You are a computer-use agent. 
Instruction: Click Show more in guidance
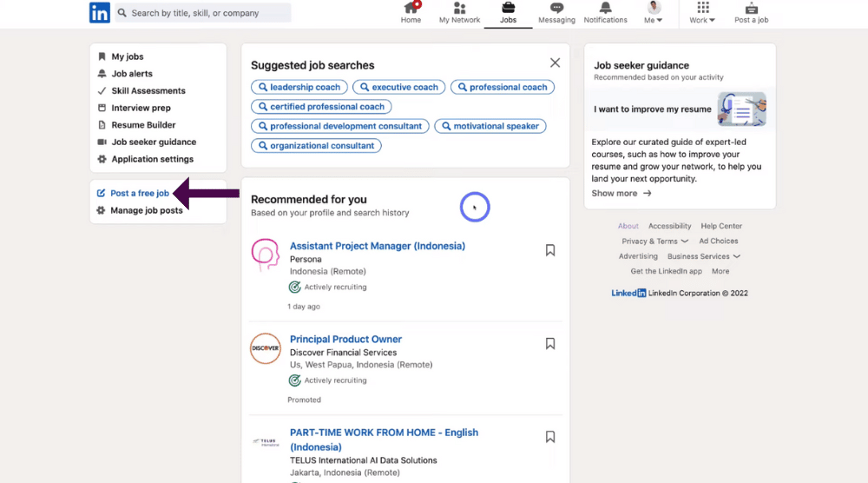pyautogui.click(x=621, y=194)
